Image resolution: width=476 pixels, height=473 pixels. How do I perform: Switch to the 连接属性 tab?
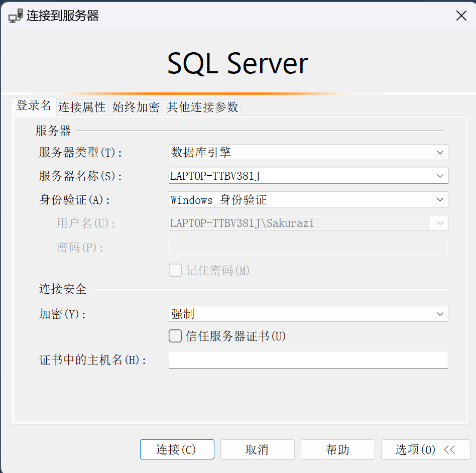(x=82, y=107)
